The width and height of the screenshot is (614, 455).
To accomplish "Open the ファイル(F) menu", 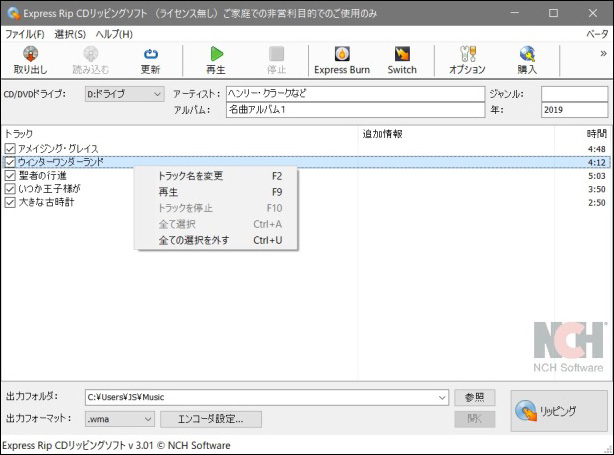I will click(x=25, y=34).
